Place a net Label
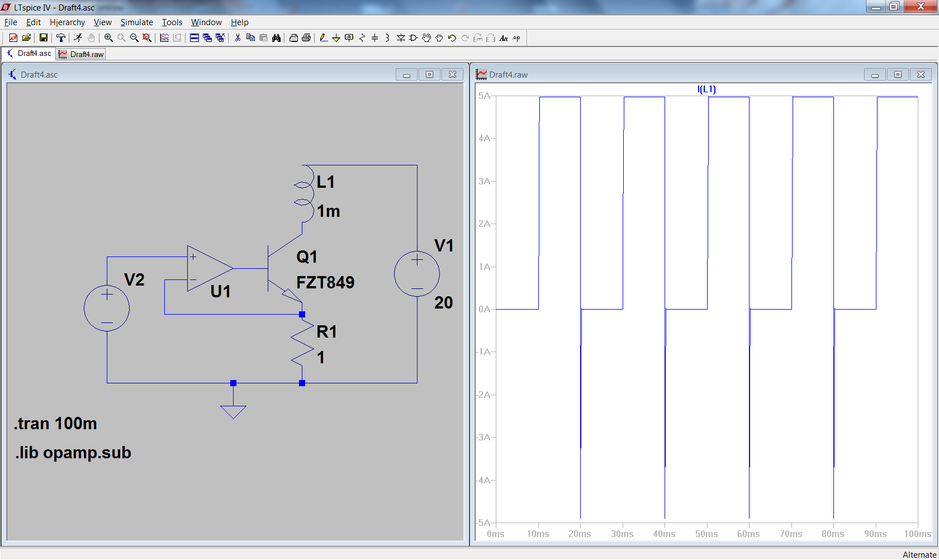The height and width of the screenshot is (560, 939). [x=349, y=38]
